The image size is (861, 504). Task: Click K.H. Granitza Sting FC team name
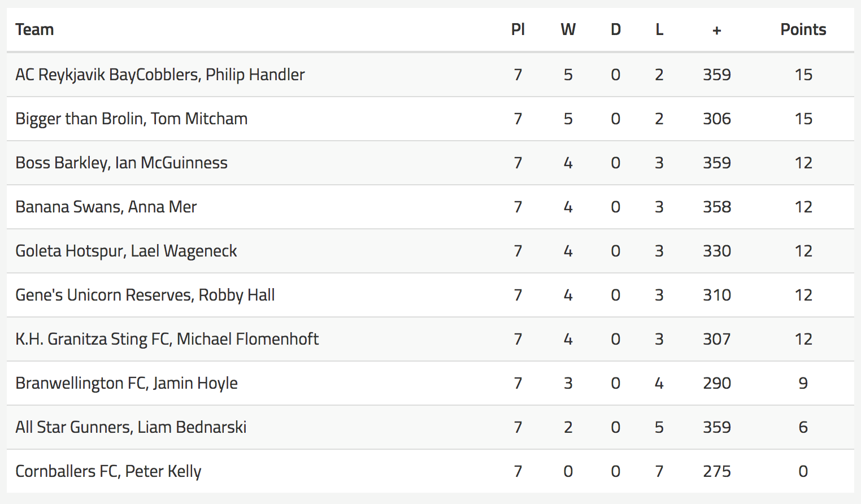tap(92, 339)
